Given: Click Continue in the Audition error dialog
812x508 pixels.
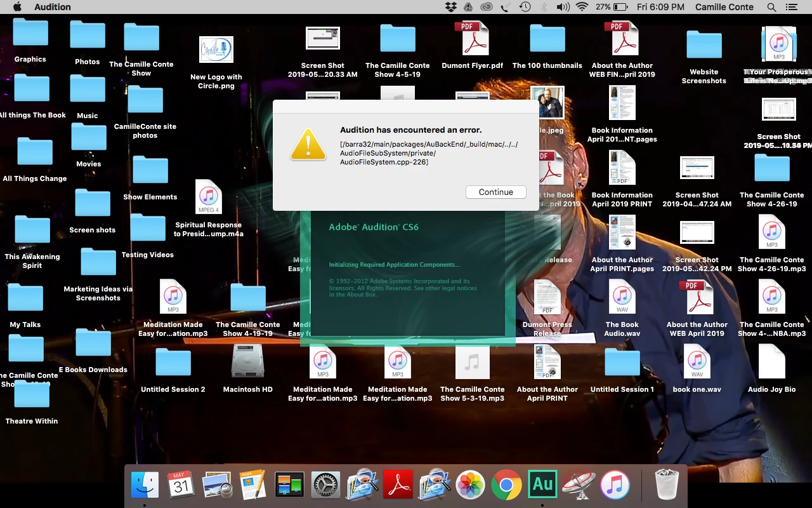Looking at the screenshot, I should click(495, 192).
